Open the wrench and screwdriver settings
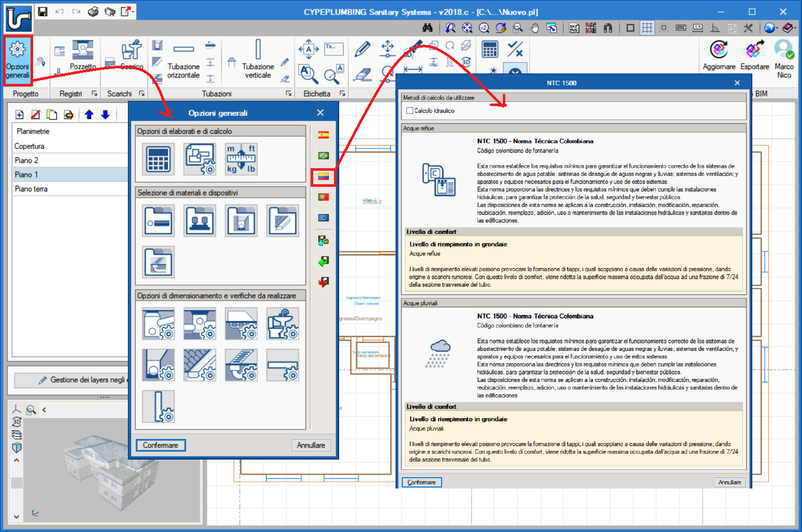The image size is (802, 532). (748, 28)
